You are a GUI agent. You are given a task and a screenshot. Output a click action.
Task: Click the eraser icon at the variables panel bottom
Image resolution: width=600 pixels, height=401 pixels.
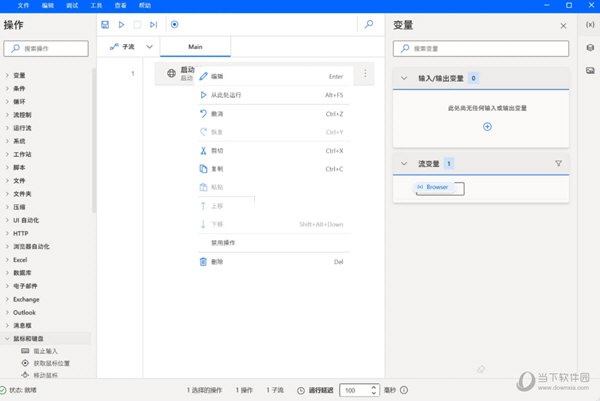pos(481,369)
